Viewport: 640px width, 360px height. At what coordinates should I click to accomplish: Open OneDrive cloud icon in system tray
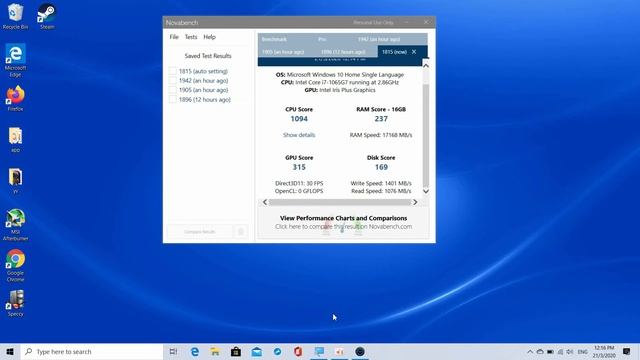540,351
